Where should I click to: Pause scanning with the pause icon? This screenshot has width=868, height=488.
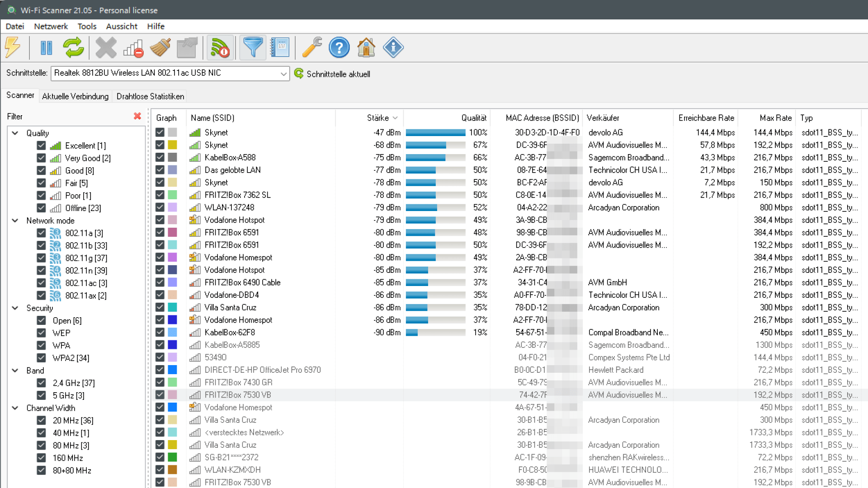click(x=46, y=47)
